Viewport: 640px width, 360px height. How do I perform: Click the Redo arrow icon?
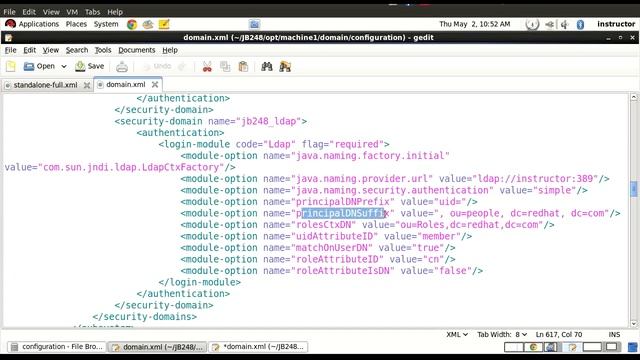click(x=182, y=66)
